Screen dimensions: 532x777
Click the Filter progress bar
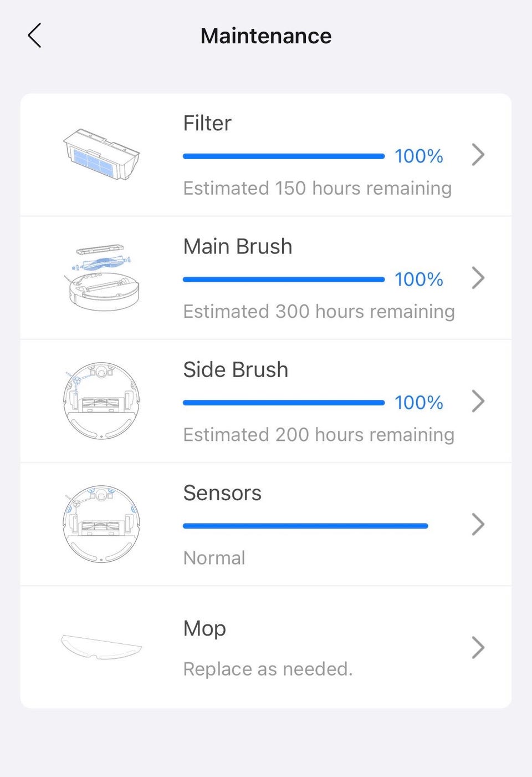pyautogui.click(x=283, y=156)
